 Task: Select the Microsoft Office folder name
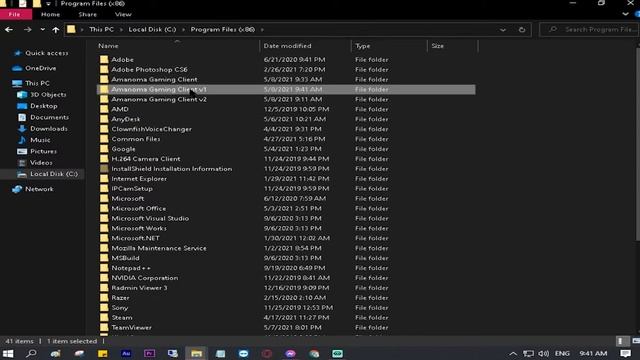coord(139,209)
